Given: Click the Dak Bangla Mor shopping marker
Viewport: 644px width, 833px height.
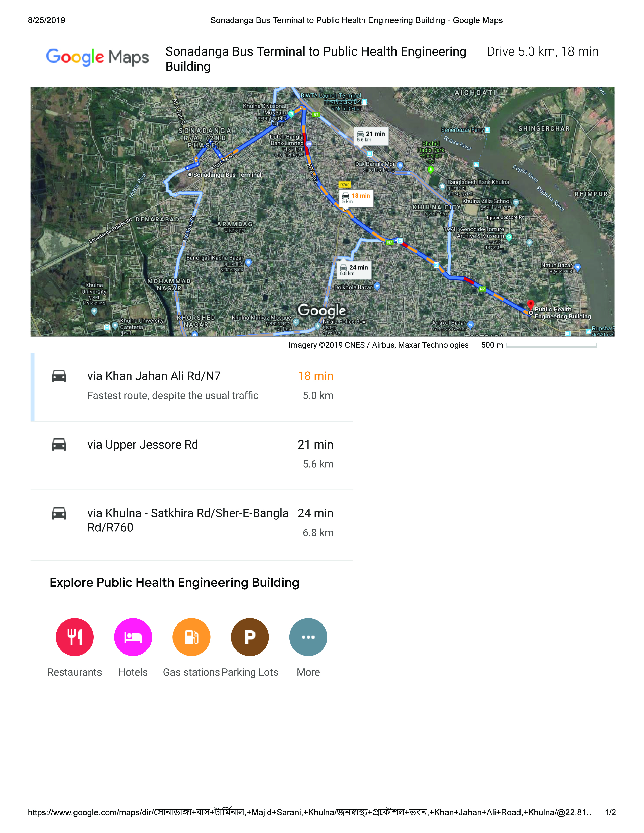Looking at the screenshot, I should coord(400,165).
